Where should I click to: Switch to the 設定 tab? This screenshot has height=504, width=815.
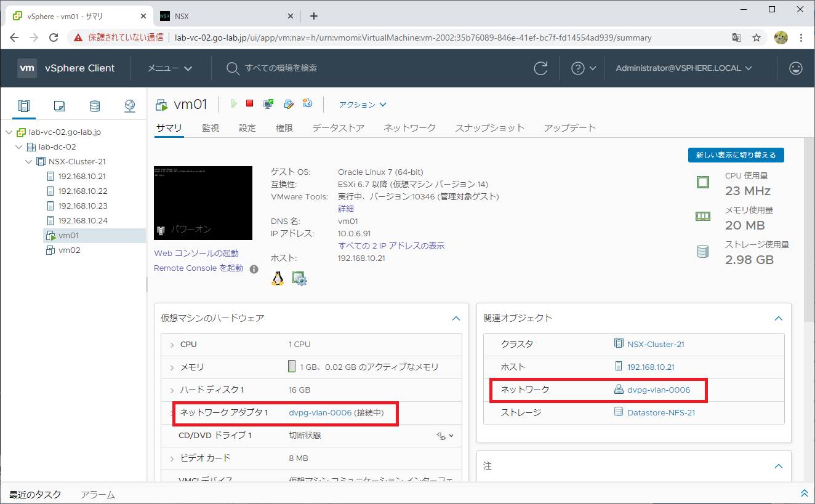[247, 128]
